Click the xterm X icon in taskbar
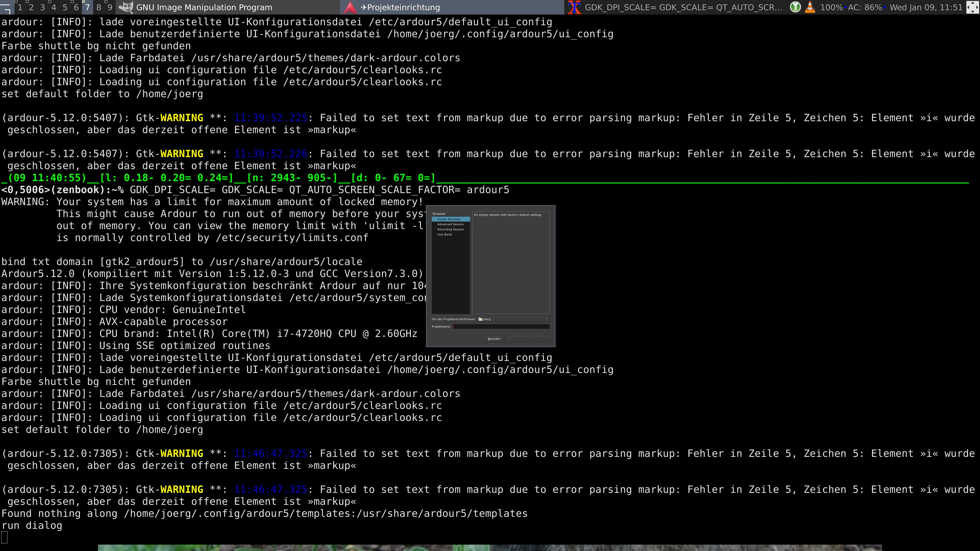 tap(574, 7)
